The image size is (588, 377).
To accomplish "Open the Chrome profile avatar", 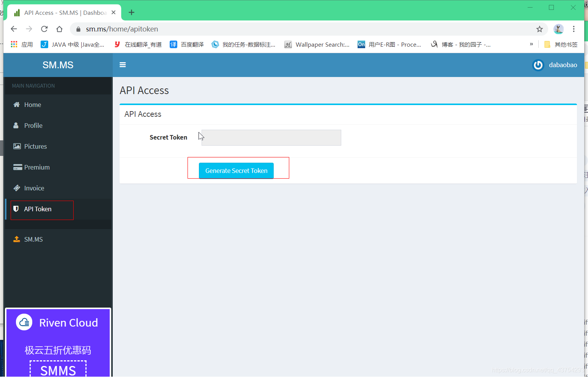I will 558,29.
